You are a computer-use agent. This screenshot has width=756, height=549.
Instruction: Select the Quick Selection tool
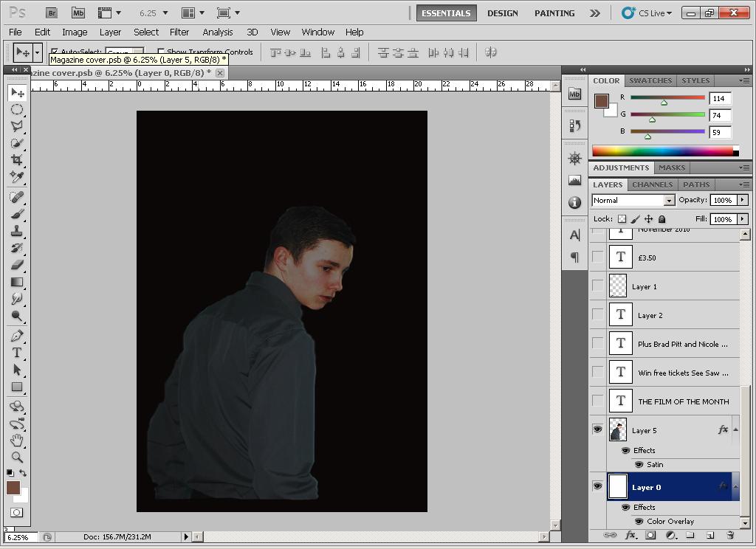[x=17, y=143]
